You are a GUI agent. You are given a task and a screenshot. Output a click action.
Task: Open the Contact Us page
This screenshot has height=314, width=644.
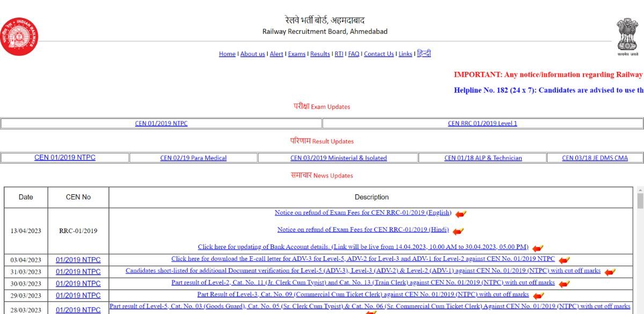[379, 54]
